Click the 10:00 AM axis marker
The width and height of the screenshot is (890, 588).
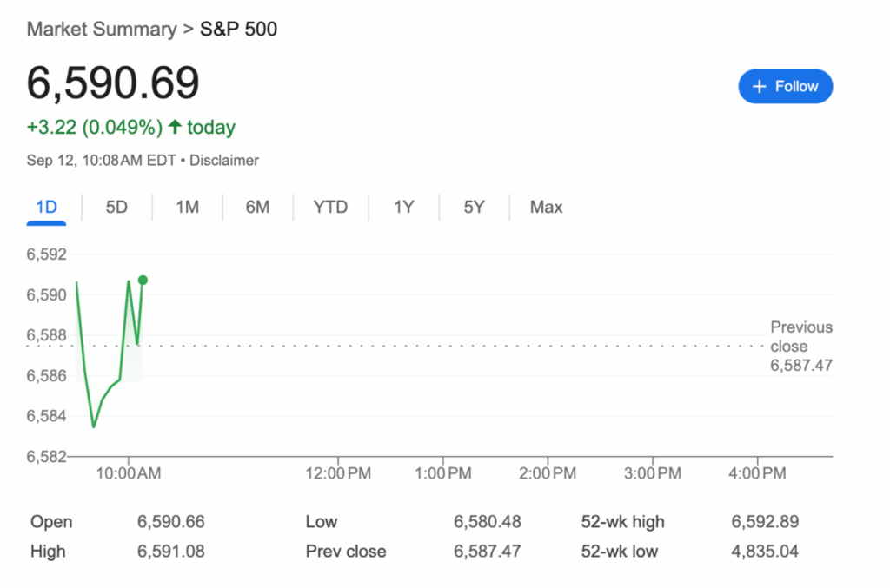coord(129,472)
